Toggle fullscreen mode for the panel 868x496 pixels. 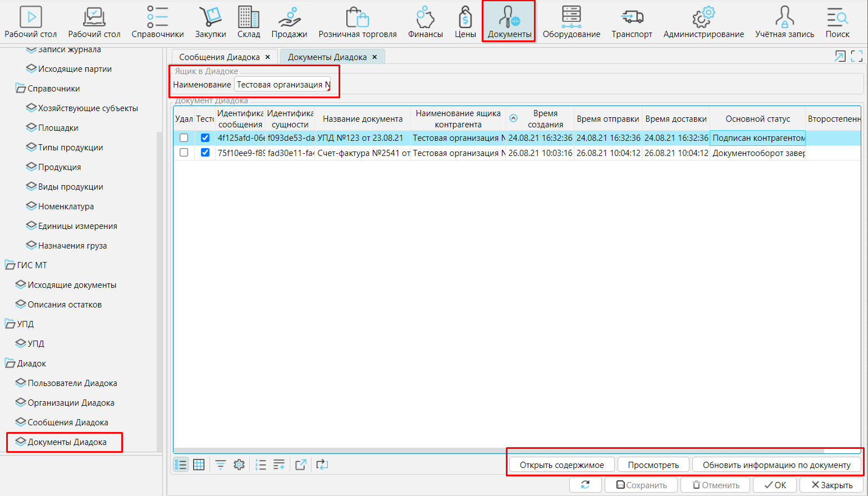click(857, 56)
